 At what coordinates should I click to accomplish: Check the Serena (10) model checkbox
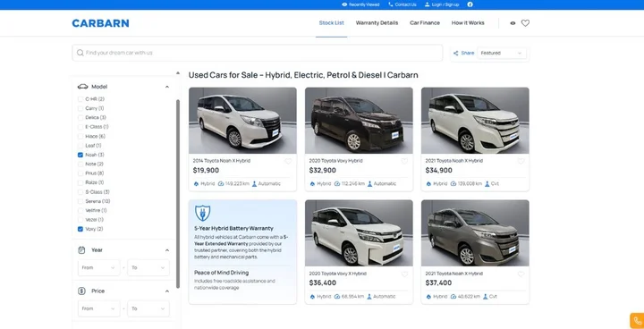(x=80, y=201)
